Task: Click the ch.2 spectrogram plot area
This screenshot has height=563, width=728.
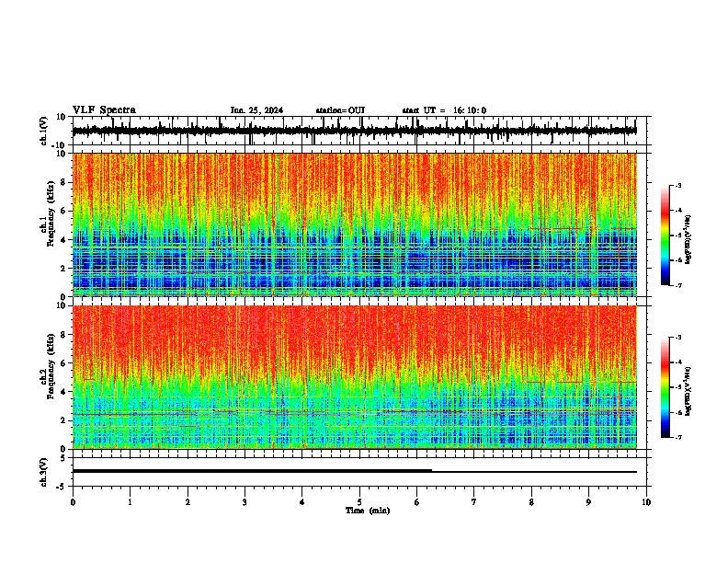Action: click(355, 377)
